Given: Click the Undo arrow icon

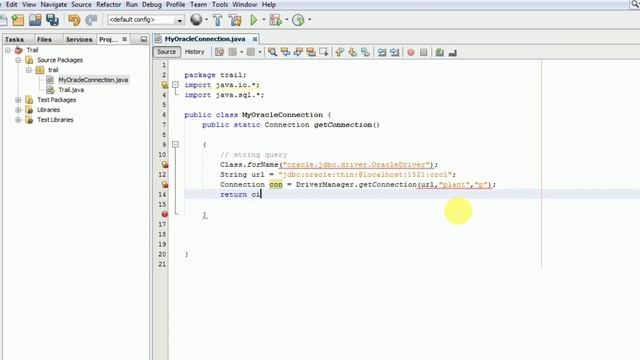Looking at the screenshot, I should [74, 20].
